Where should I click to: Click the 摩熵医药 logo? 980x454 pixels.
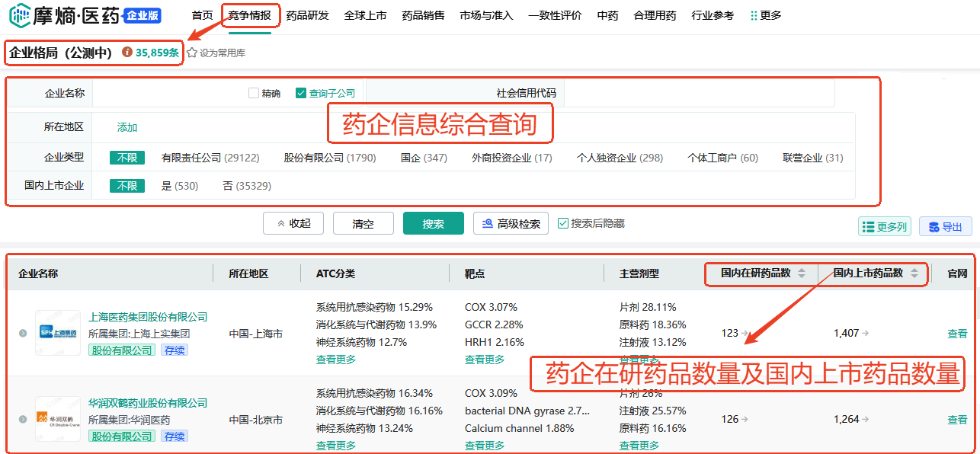pyautogui.click(x=64, y=14)
